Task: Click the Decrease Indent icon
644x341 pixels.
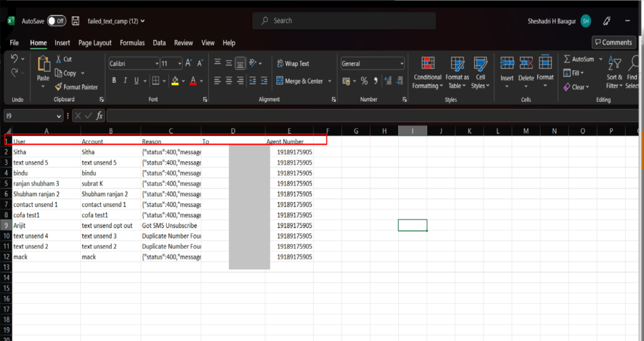Action: click(253, 81)
